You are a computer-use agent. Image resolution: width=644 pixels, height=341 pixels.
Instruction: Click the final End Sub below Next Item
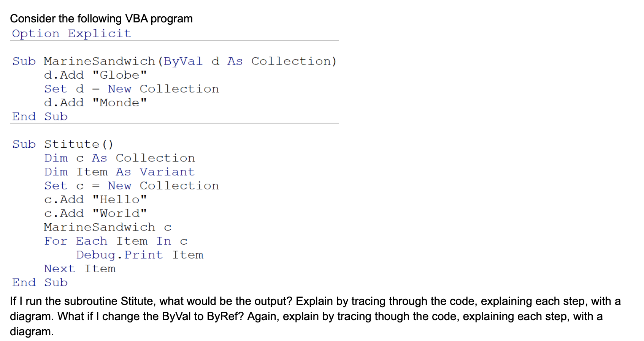coord(40,283)
